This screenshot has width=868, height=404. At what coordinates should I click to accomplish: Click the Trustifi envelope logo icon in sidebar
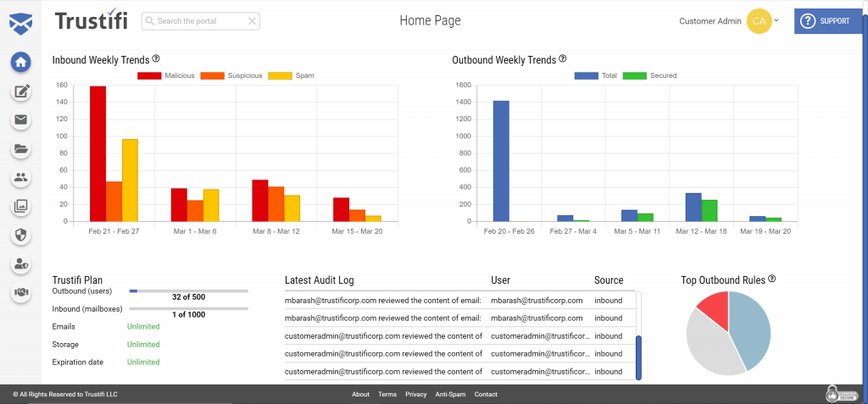[20, 23]
